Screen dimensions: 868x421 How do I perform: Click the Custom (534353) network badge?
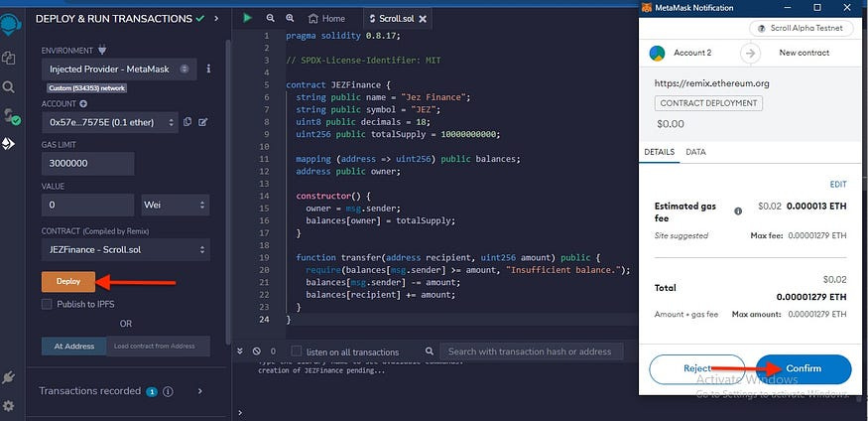click(87, 88)
